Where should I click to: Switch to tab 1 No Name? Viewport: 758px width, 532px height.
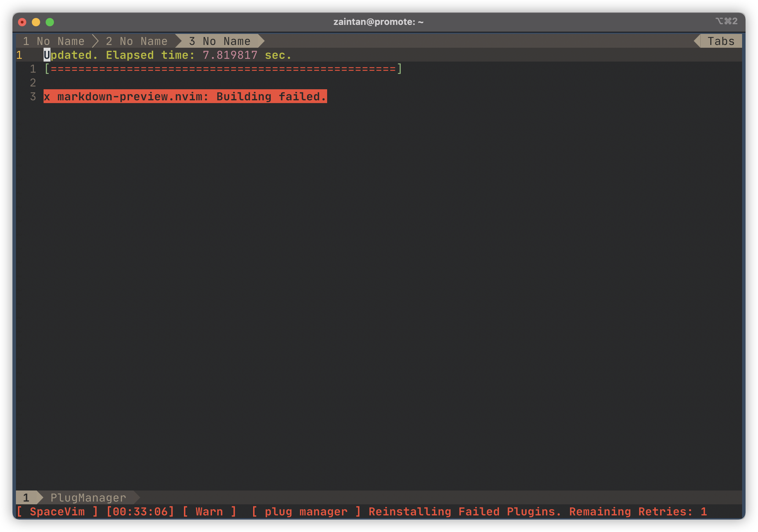click(x=55, y=41)
